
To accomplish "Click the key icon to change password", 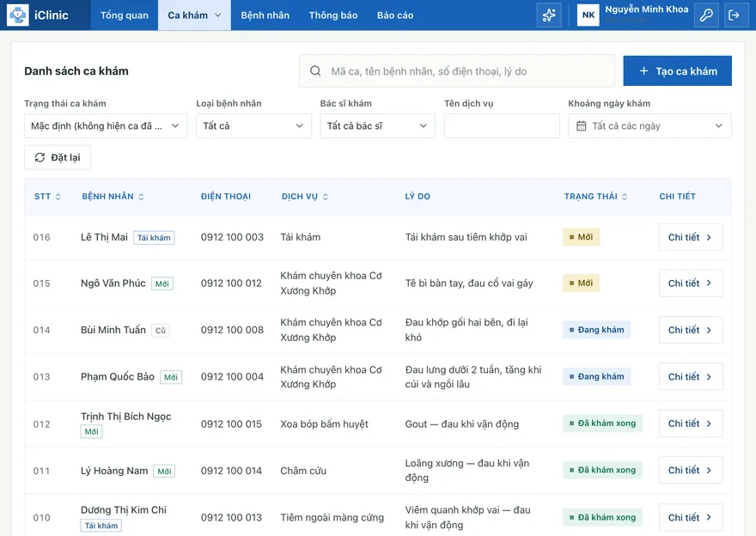I will coord(706,15).
